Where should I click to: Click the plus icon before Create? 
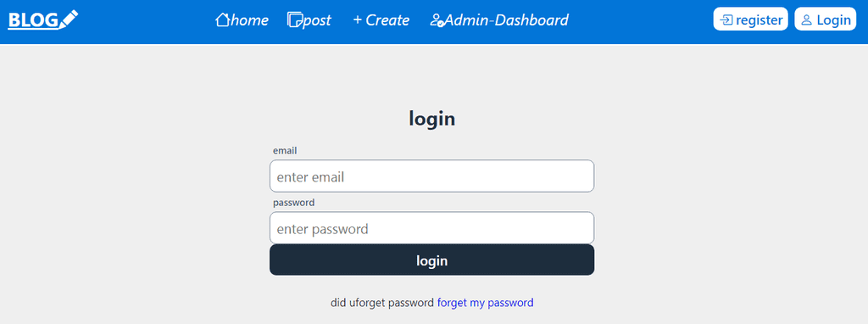tap(358, 20)
